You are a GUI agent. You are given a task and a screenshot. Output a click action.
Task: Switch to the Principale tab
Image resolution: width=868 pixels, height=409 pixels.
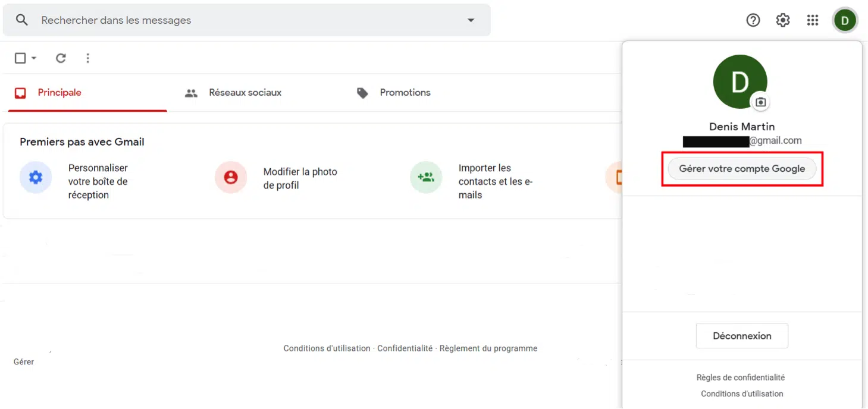(87, 93)
